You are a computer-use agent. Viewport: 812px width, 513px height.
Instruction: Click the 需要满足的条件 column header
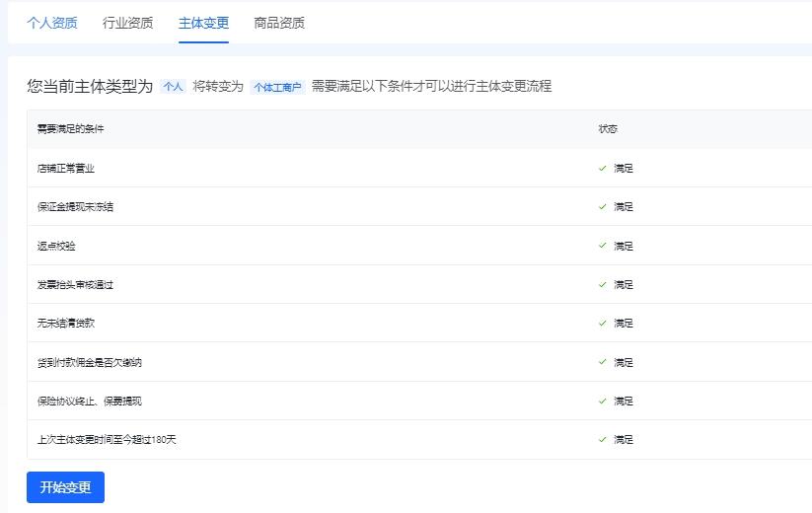point(70,129)
